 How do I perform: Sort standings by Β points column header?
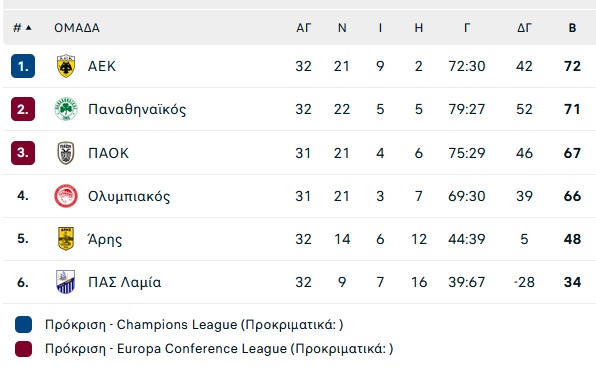572,28
